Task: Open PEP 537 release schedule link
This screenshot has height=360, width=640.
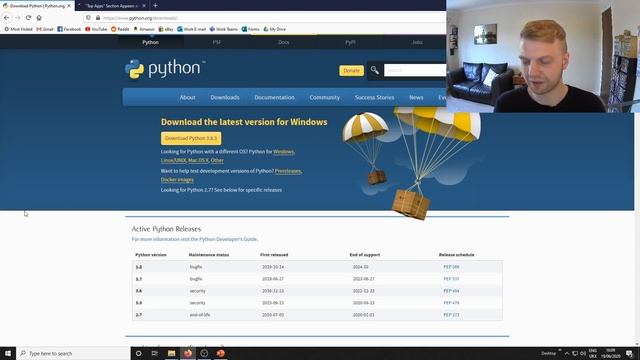Action: click(451, 279)
